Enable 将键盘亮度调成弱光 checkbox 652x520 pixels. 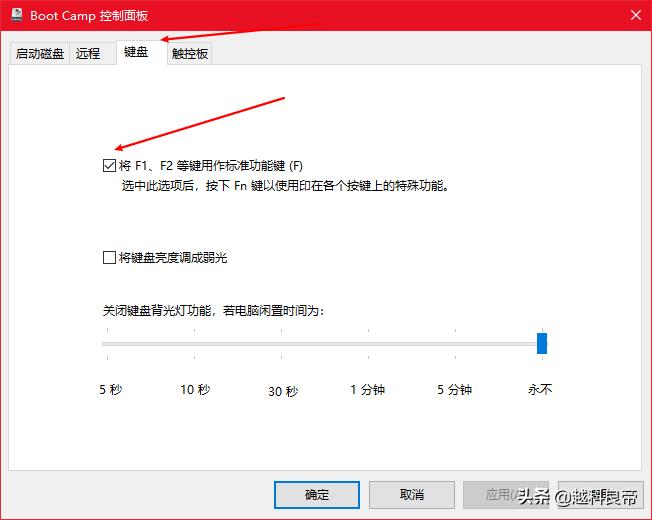point(109,257)
